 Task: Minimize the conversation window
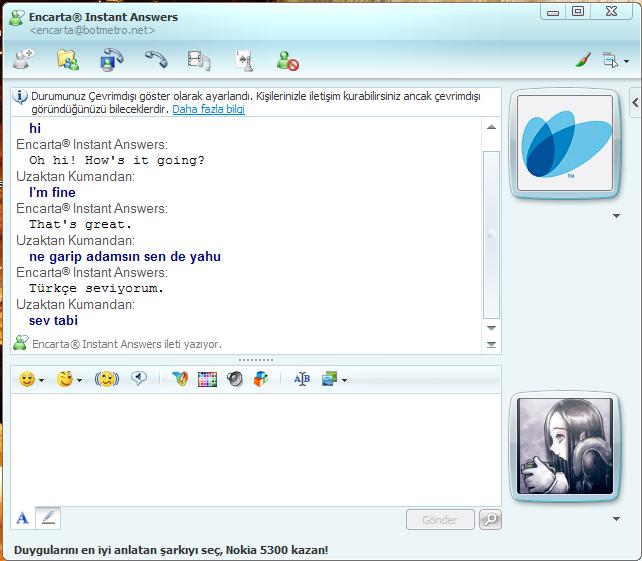[x=553, y=12]
